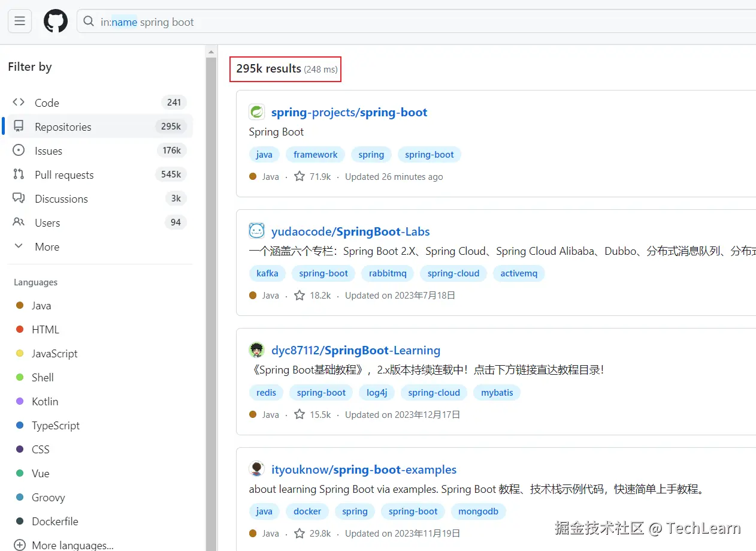Click the dyc87112 avatar icon
This screenshot has height=551, width=756.
click(x=257, y=350)
